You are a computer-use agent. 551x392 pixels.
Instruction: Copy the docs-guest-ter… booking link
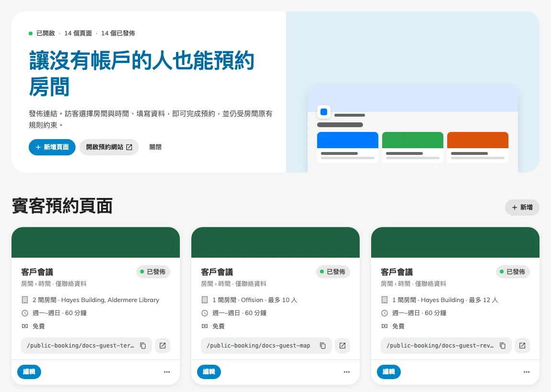pyautogui.click(x=143, y=346)
